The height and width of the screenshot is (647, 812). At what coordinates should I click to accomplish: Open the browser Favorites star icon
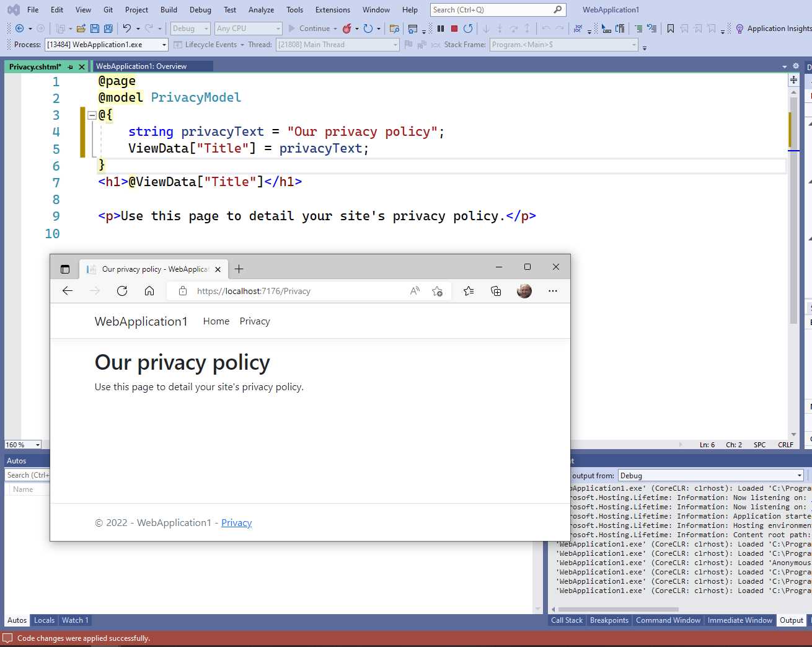[x=469, y=291]
